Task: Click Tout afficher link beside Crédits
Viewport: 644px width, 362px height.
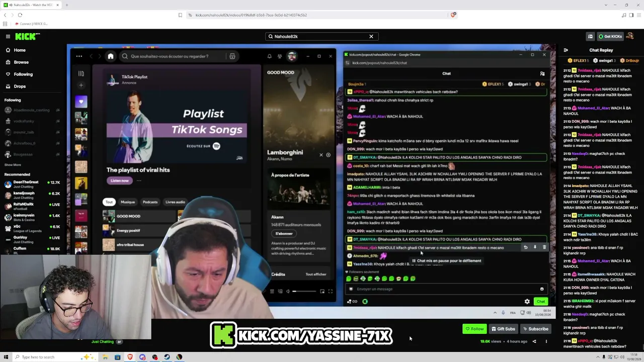Action: point(316,275)
